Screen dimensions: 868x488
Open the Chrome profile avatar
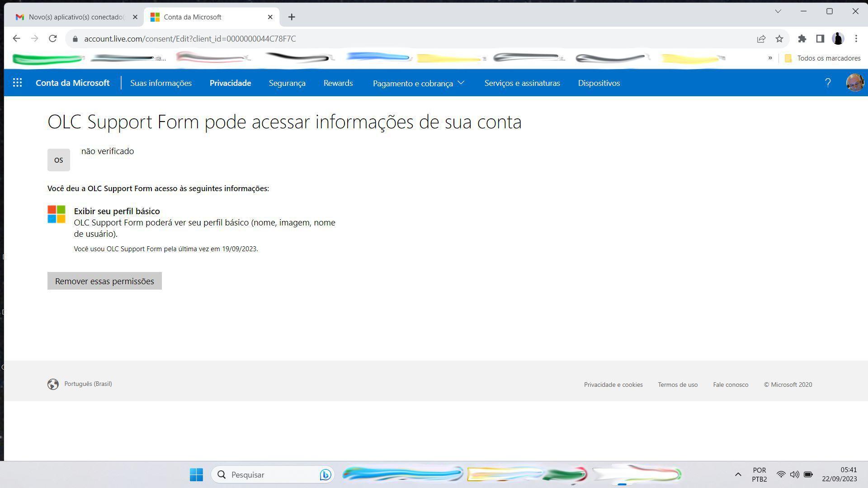coord(838,39)
